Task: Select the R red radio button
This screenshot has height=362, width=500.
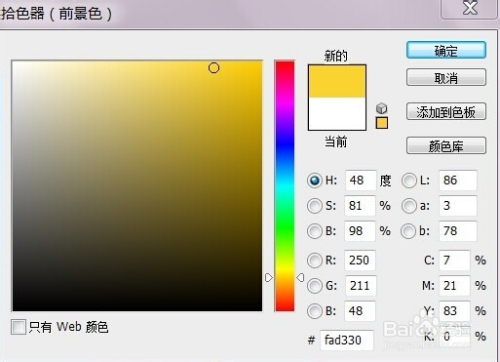Action: [314, 260]
